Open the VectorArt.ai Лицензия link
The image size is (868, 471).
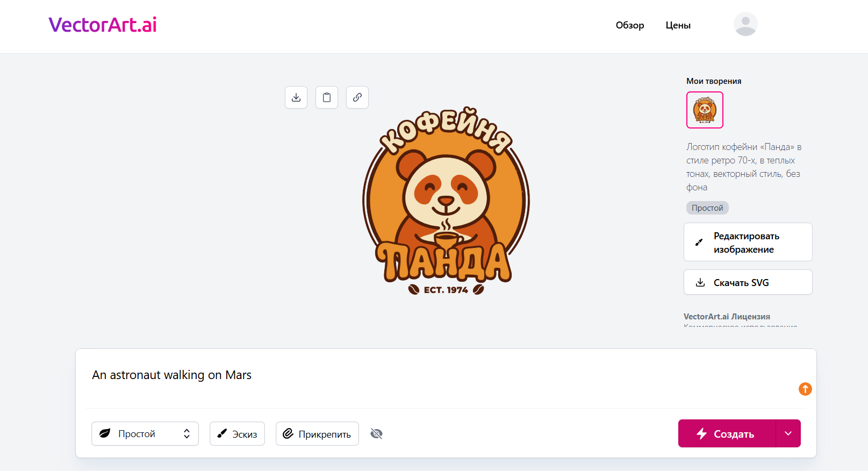coord(727,317)
